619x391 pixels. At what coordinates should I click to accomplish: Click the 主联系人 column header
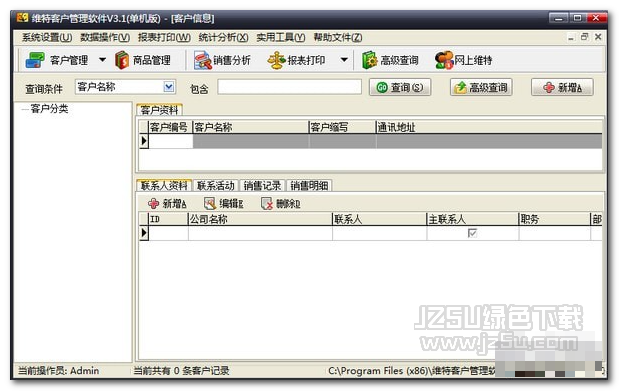(x=473, y=219)
